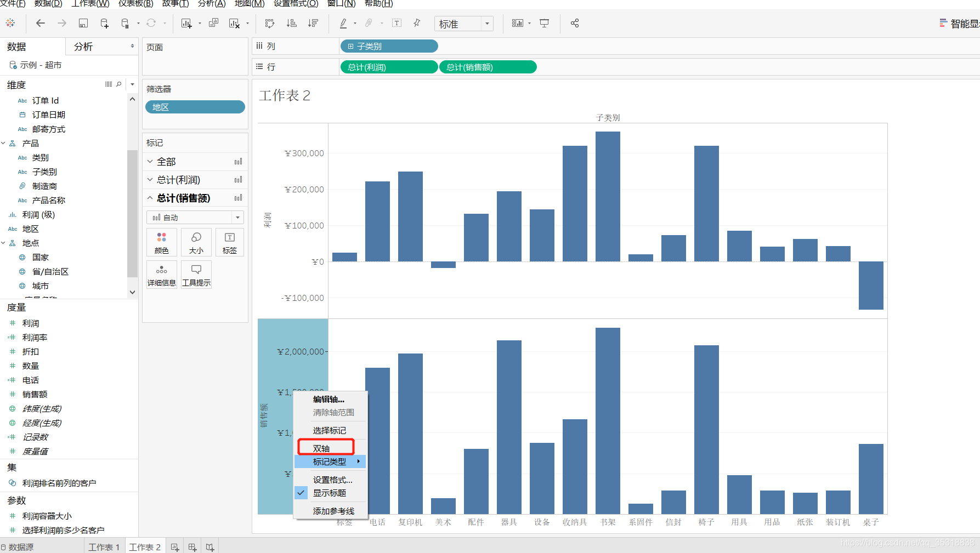This screenshot has width=980, height=553.
Task: Collapse the 地点 hierarchy
Action: click(x=3, y=243)
